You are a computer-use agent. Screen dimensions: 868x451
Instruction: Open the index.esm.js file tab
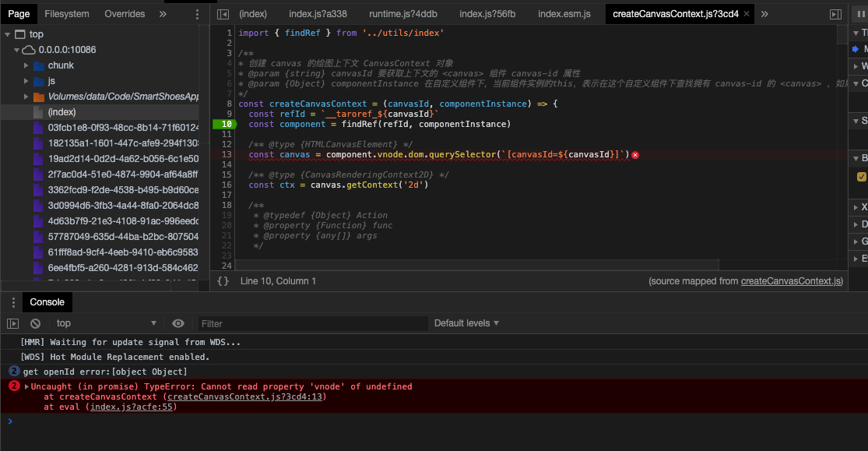point(564,14)
